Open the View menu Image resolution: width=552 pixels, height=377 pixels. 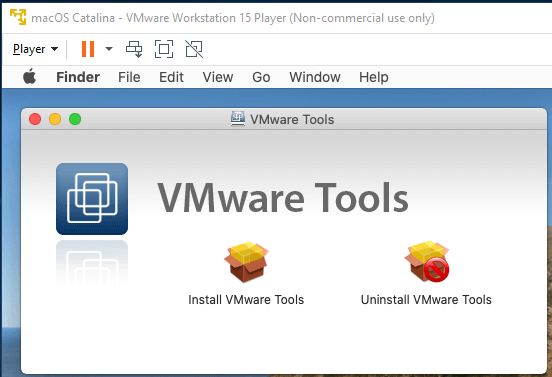point(218,77)
